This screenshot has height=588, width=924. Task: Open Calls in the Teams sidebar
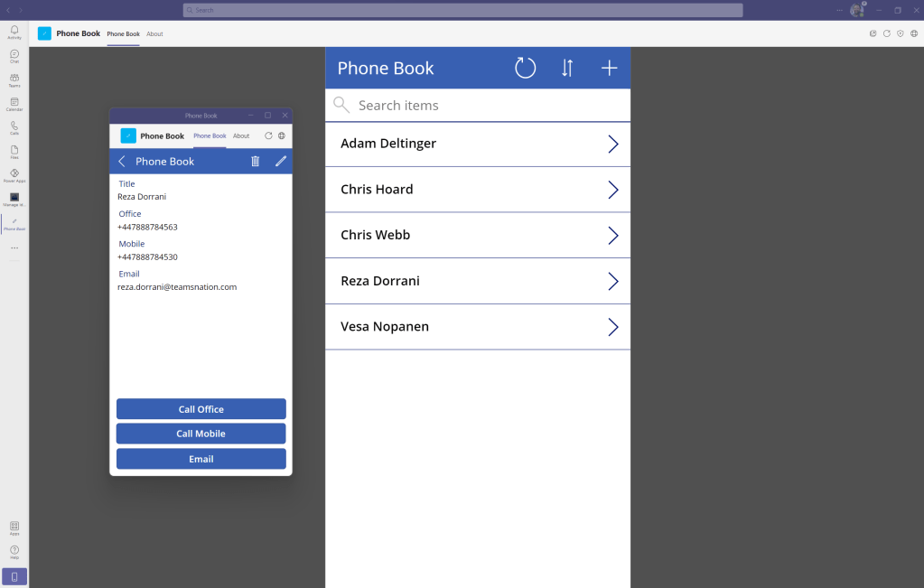pos(14,127)
